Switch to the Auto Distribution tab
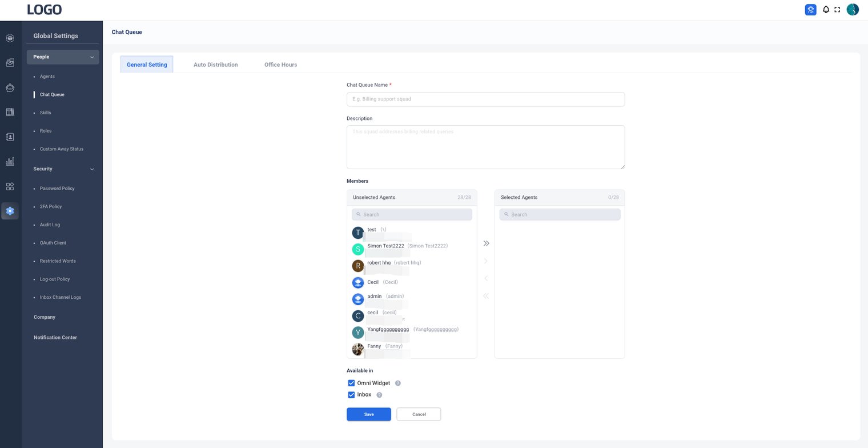The height and width of the screenshot is (448, 868). point(215,65)
